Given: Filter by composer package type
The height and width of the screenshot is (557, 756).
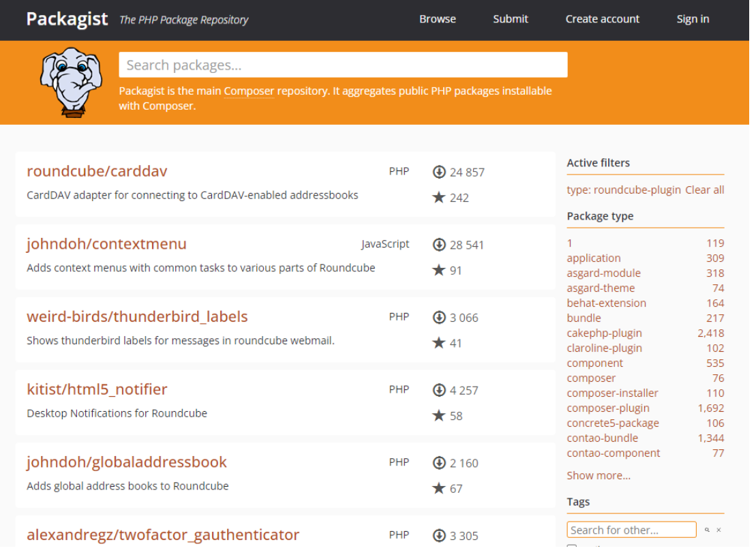Looking at the screenshot, I should click(591, 378).
